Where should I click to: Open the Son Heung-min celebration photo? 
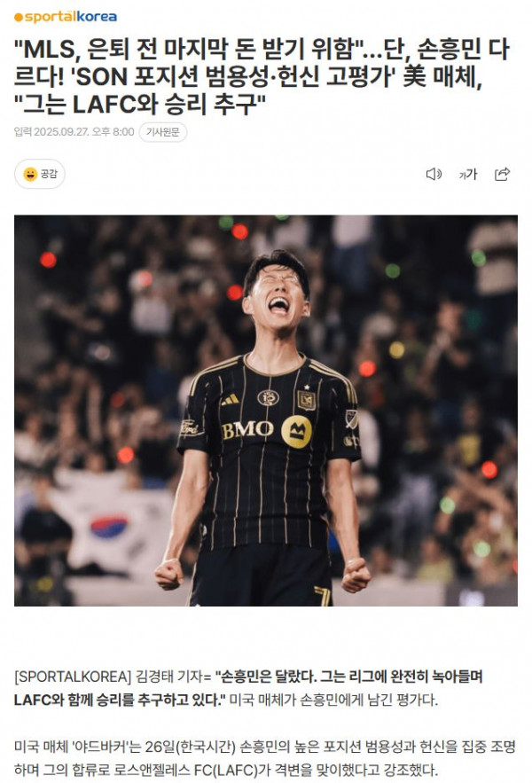coord(266,411)
